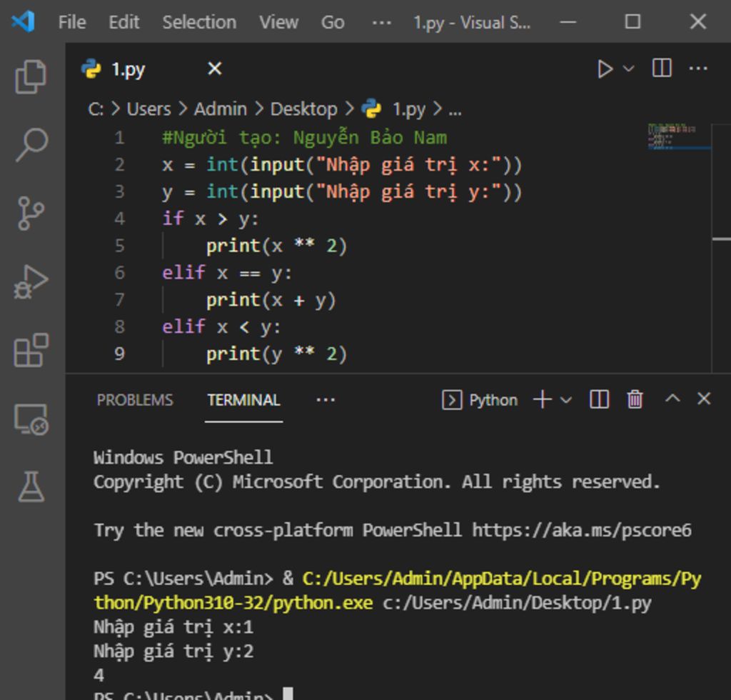
Task: Switch to the TERMINAL panel tab
Action: click(x=244, y=400)
